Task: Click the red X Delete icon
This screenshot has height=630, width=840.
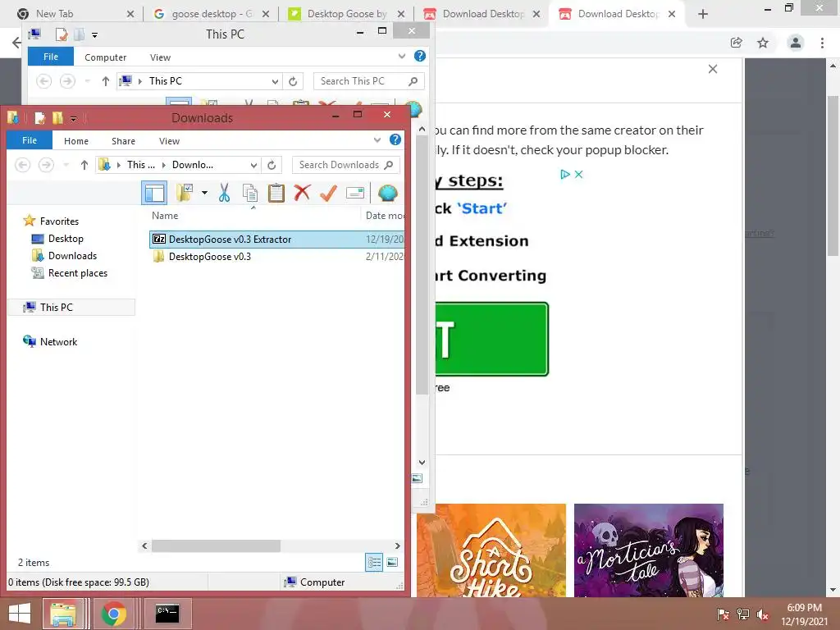Action: pyautogui.click(x=302, y=192)
